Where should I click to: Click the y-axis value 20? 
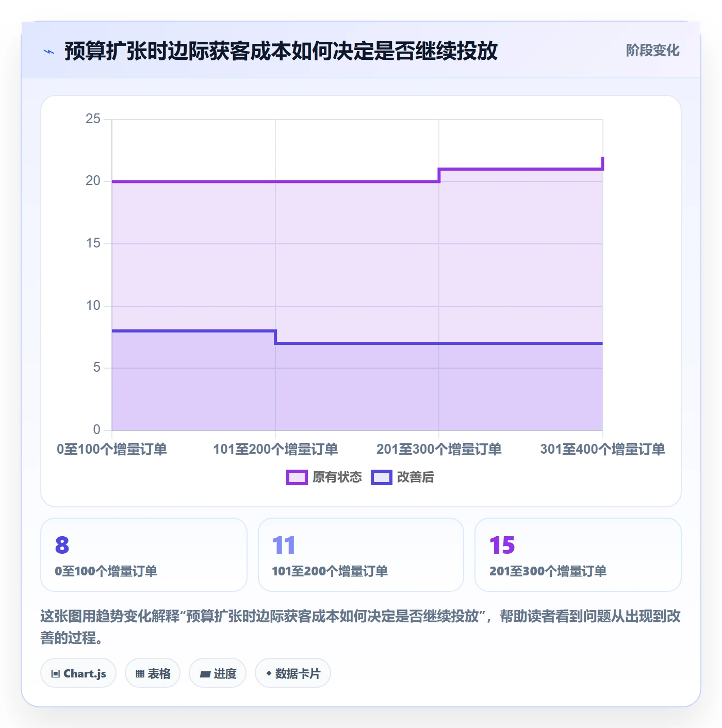[x=93, y=181]
